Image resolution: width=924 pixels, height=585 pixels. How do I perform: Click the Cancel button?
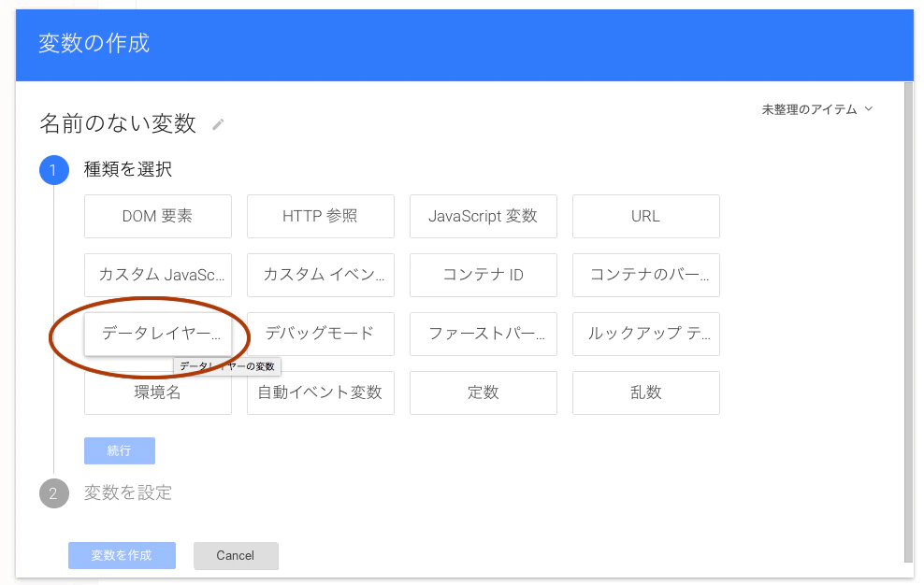tap(236, 555)
